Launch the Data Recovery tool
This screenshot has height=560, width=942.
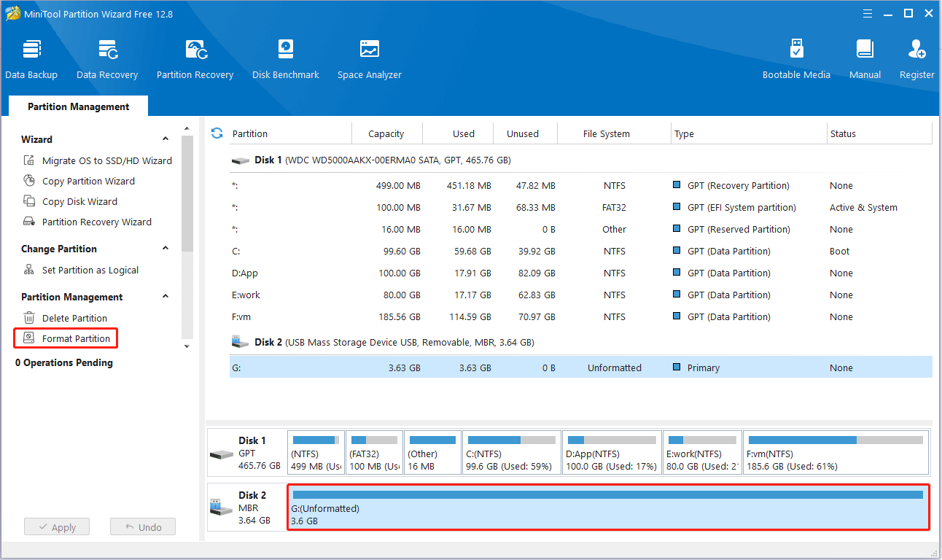point(107,60)
